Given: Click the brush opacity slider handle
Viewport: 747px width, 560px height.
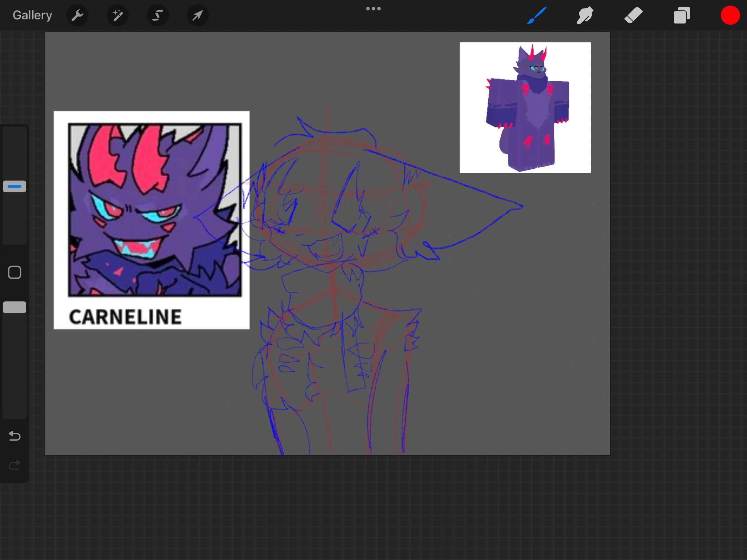Looking at the screenshot, I should (15, 307).
